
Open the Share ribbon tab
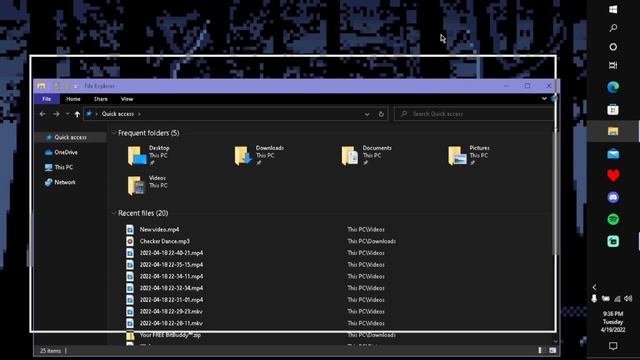[x=100, y=99]
